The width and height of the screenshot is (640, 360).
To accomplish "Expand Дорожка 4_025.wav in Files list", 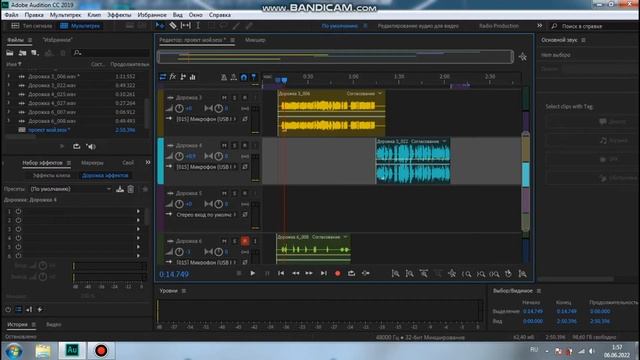I will [9, 94].
